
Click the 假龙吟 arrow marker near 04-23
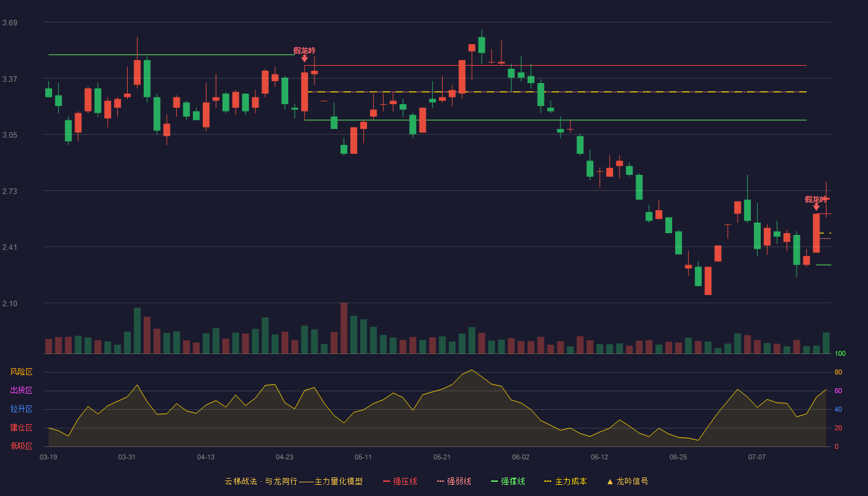click(304, 58)
